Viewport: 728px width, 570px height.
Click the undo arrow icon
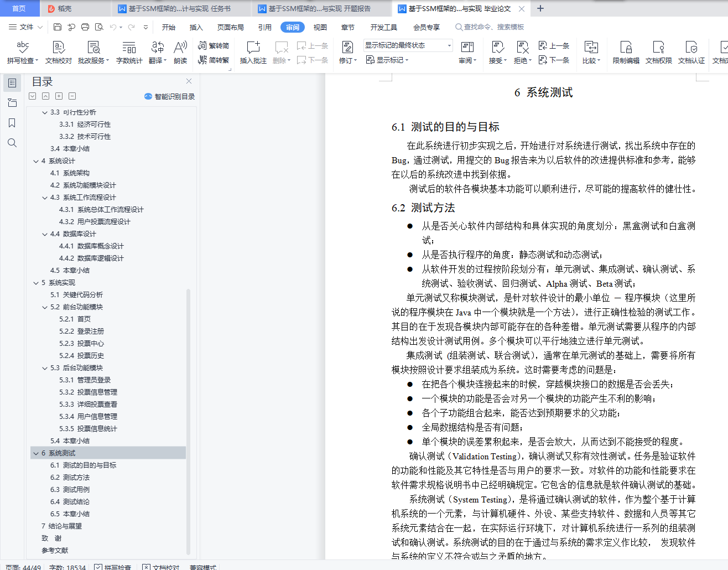(x=113, y=27)
